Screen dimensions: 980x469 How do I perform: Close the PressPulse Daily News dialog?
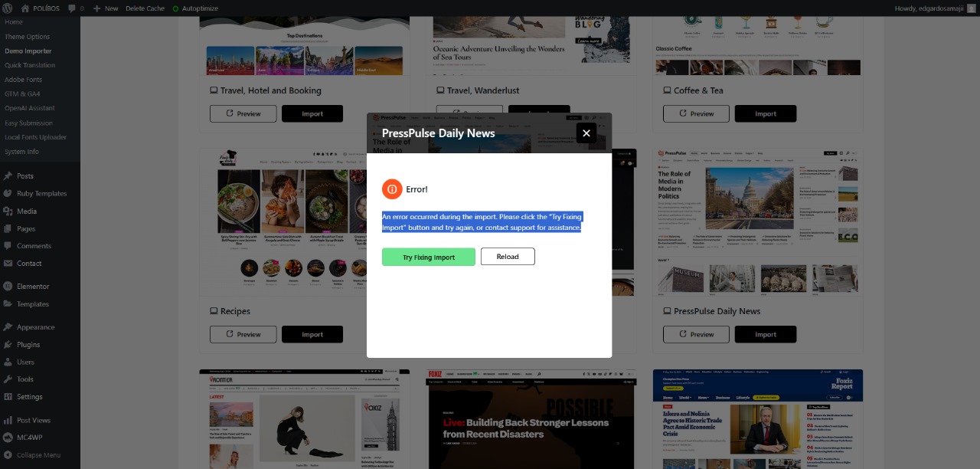(x=586, y=133)
